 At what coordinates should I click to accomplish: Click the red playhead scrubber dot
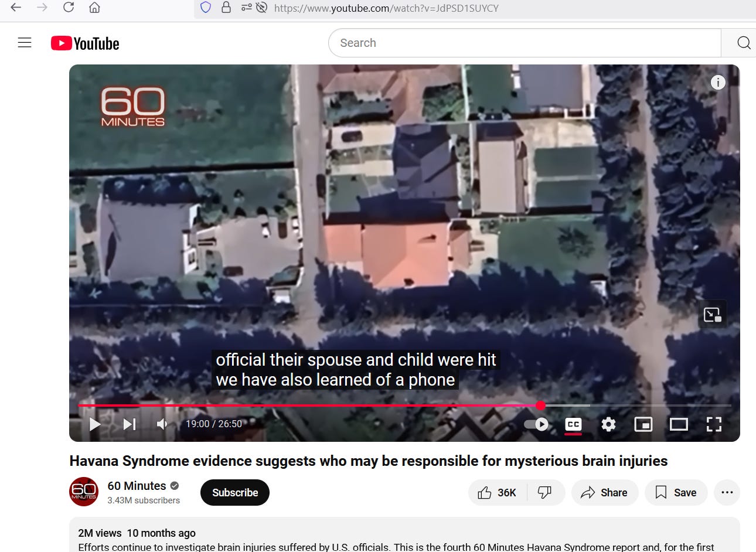click(x=540, y=405)
